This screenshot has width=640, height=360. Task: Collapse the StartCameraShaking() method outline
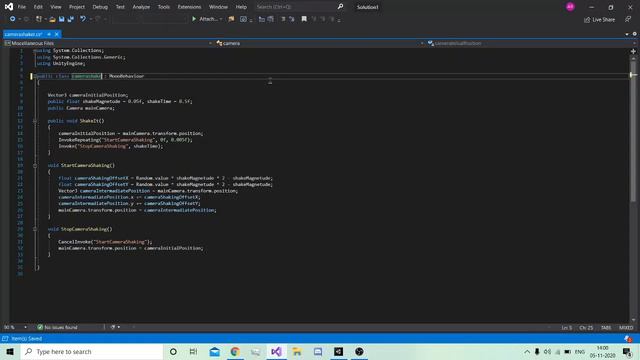[35, 165]
